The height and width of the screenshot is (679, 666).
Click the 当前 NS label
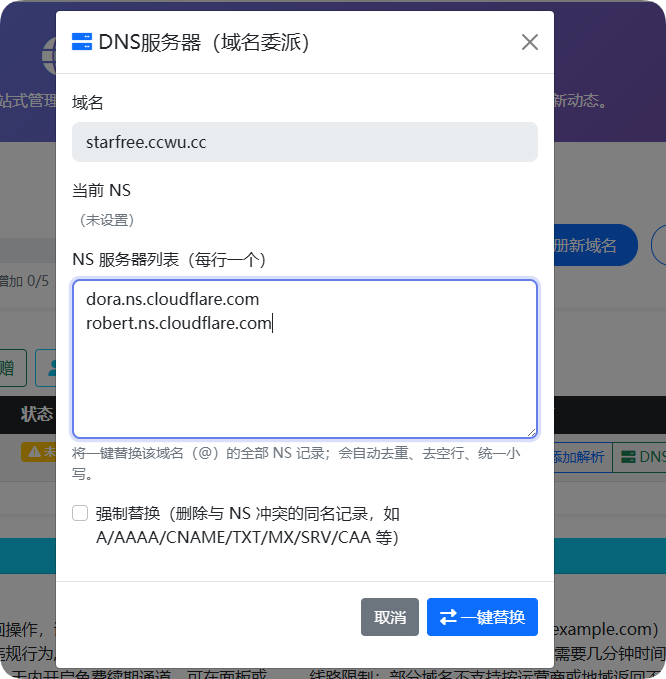(101, 190)
